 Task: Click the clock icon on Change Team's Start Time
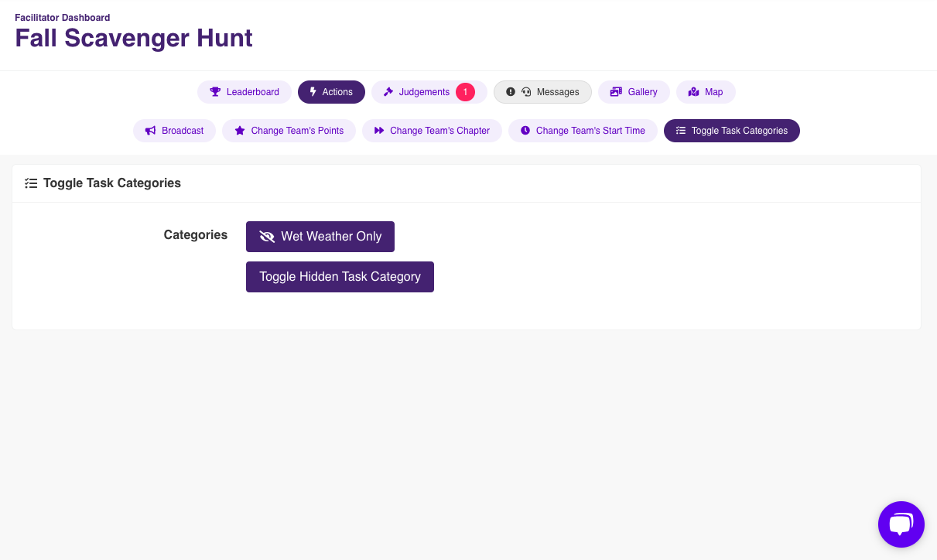[x=525, y=131]
